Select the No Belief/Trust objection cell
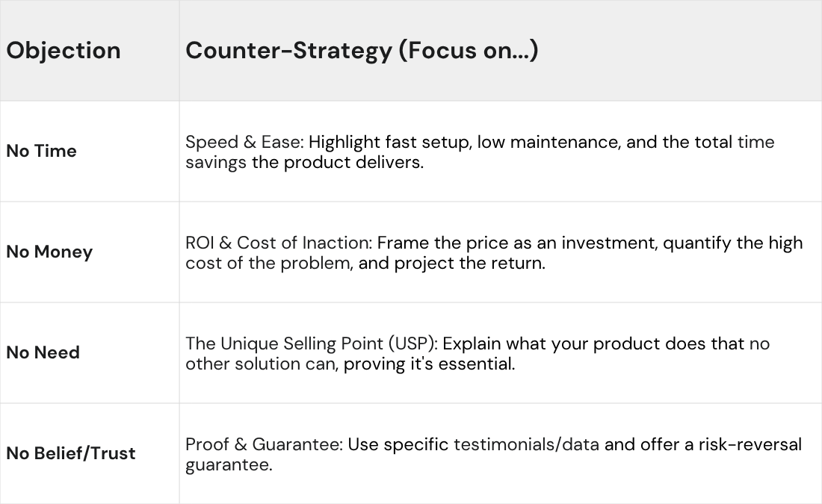Screen dimensions: 822x504 (71, 453)
